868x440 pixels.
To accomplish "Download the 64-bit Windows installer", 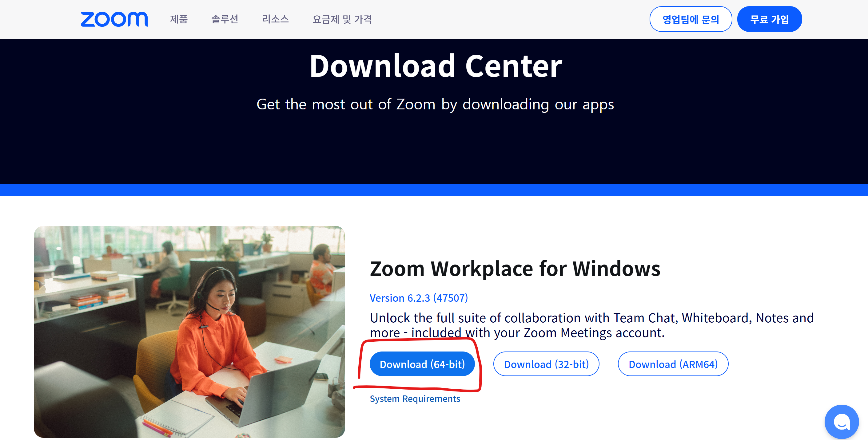I will pos(422,364).
